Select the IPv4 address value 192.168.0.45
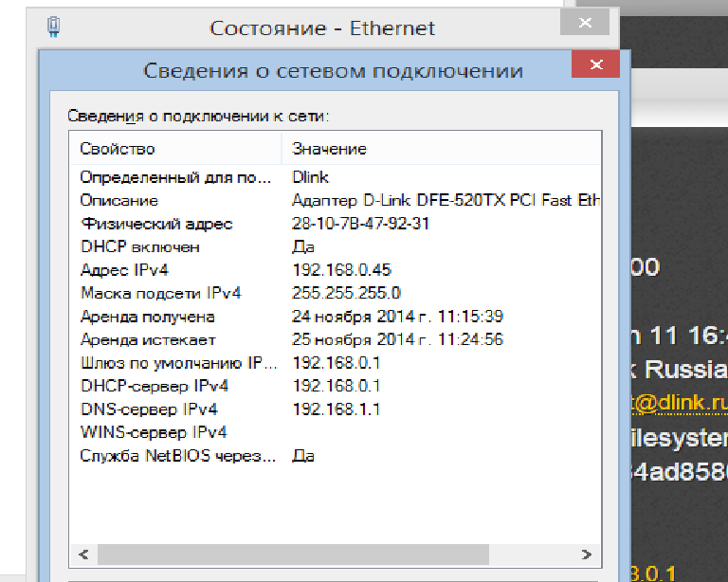Image resolution: width=728 pixels, height=582 pixels. (x=341, y=270)
